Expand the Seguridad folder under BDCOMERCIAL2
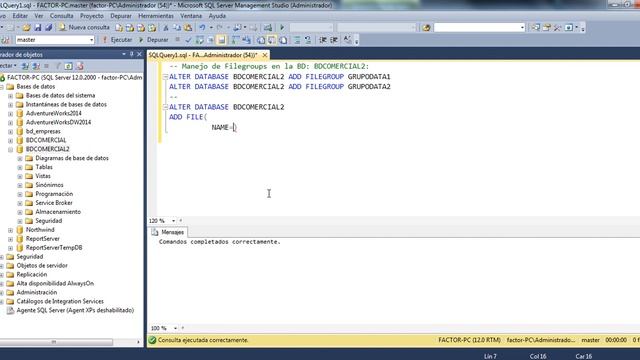The image size is (640, 360). click(x=20, y=221)
